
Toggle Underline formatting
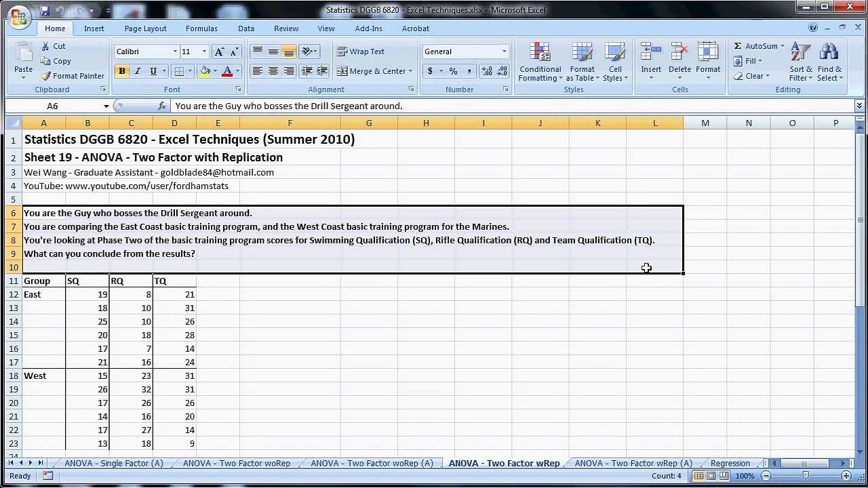click(x=153, y=71)
